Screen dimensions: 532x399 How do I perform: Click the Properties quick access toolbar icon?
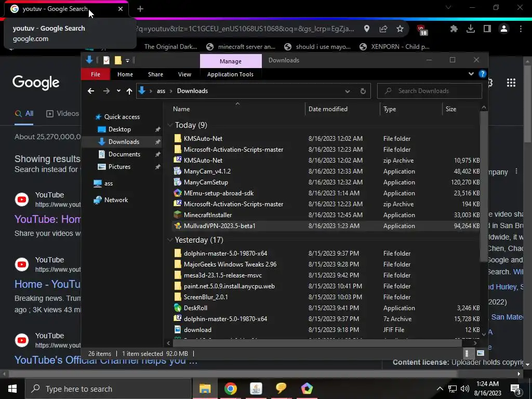point(107,60)
